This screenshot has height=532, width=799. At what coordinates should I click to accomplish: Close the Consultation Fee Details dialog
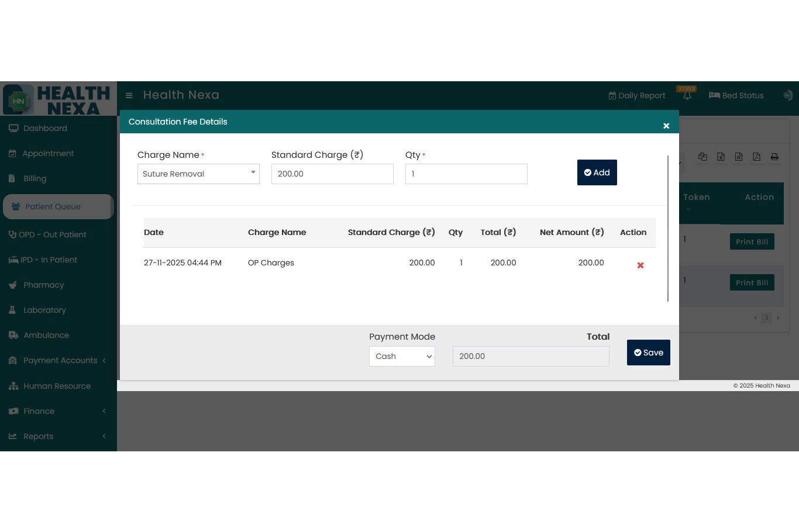[666, 126]
